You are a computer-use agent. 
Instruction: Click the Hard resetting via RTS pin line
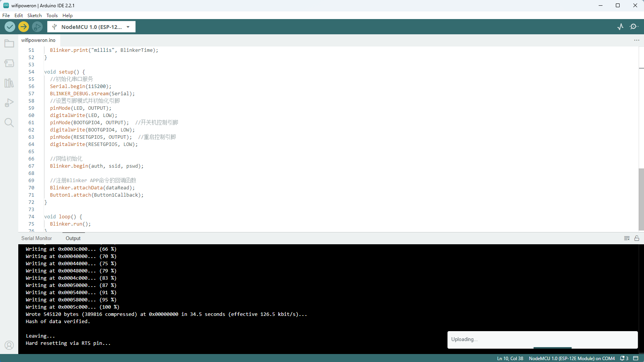click(x=68, y=343)
